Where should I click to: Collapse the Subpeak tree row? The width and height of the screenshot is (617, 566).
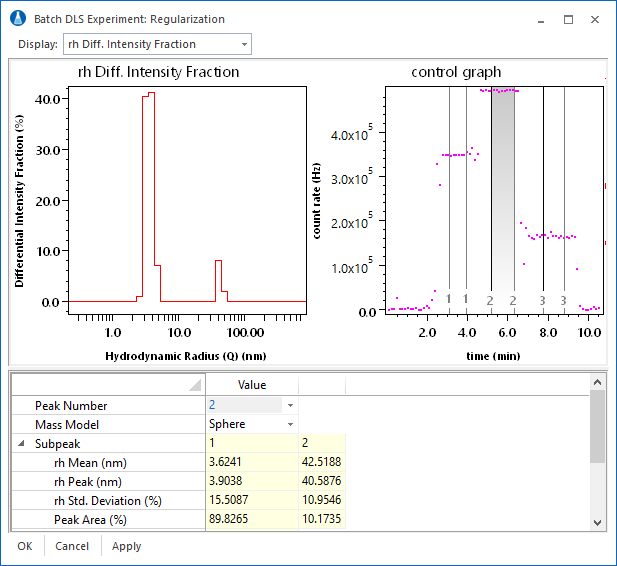(21, 443)
